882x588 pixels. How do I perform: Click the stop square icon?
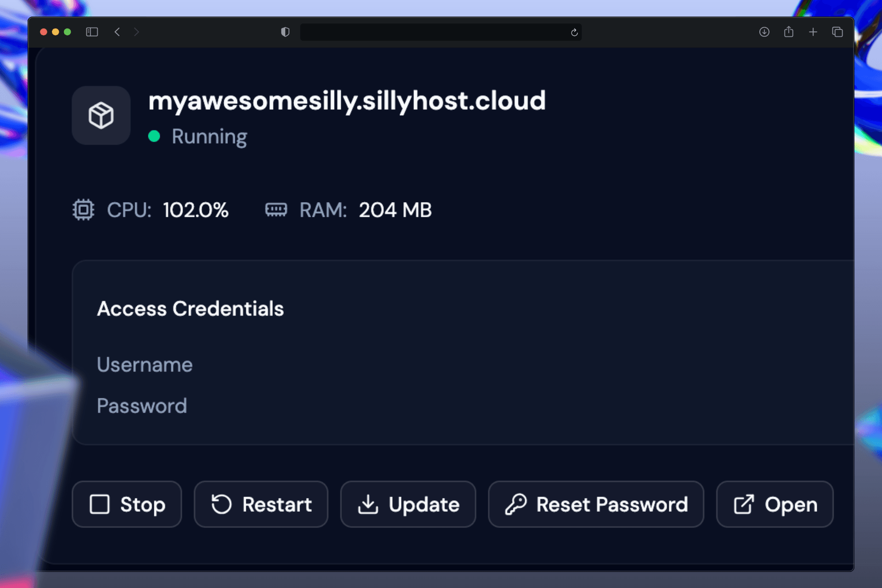point(100,504)
